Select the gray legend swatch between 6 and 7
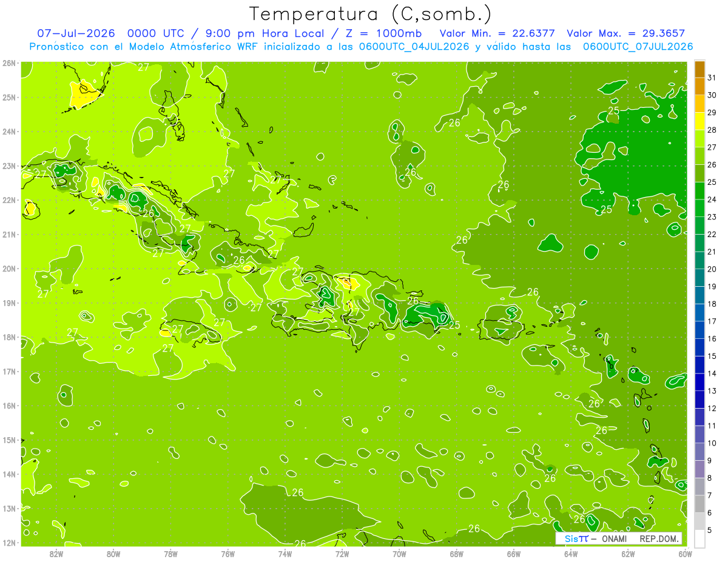Viewport: 728px width, 562px height. 699,504
